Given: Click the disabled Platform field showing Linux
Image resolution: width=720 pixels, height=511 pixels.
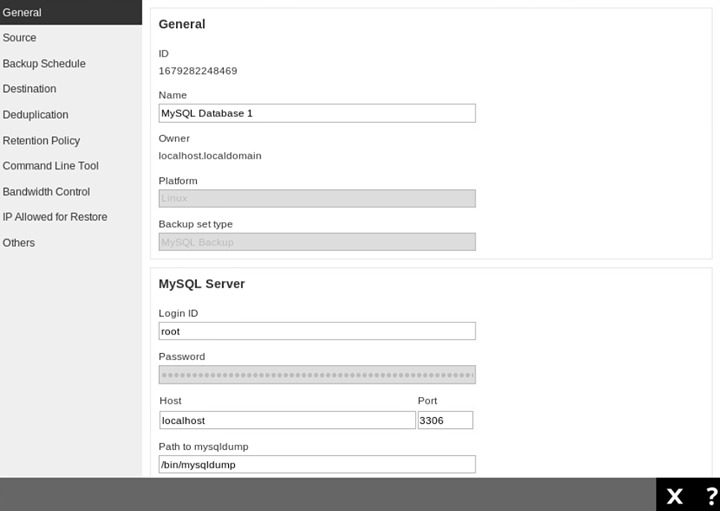Looking at the screenshot, I should click(317, 199).
